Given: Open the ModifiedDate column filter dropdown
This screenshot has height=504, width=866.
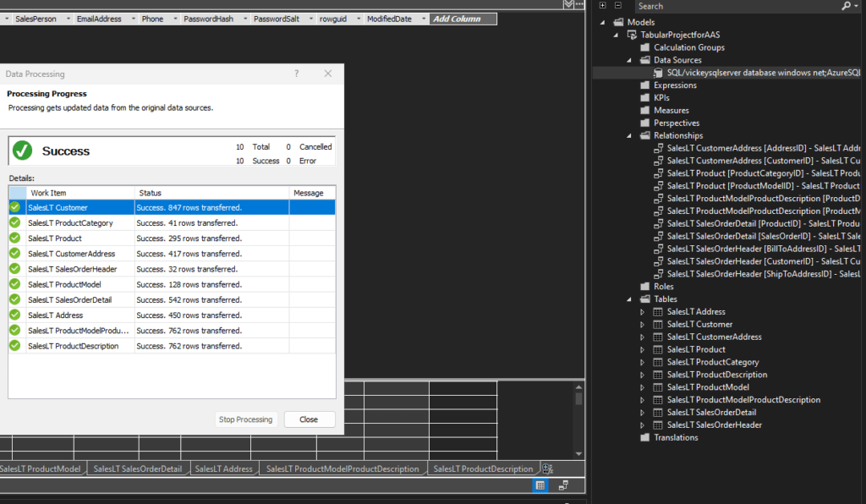Looking at the screenshot, I should click(x=424, y=19).
